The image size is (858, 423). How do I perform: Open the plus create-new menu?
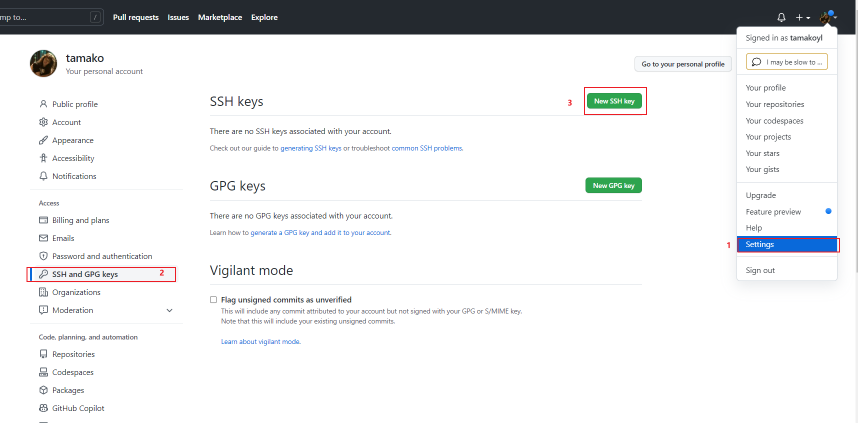pos(803,18)
